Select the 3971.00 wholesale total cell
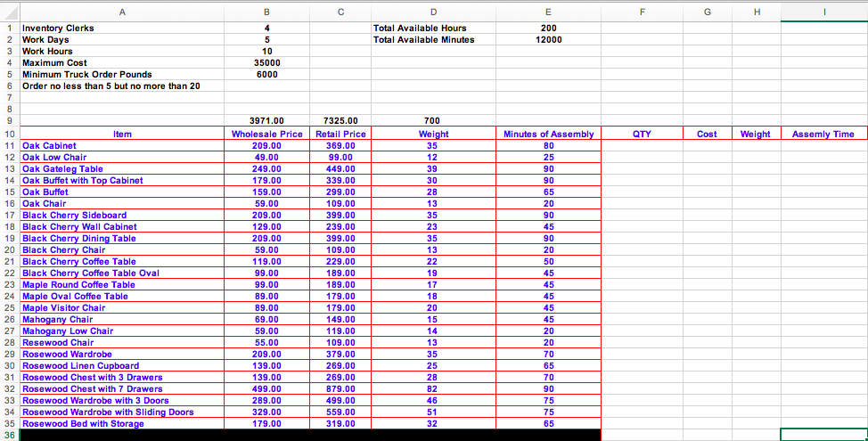The width and height of the screenshot is (868, 441). (x=266, y=120)
